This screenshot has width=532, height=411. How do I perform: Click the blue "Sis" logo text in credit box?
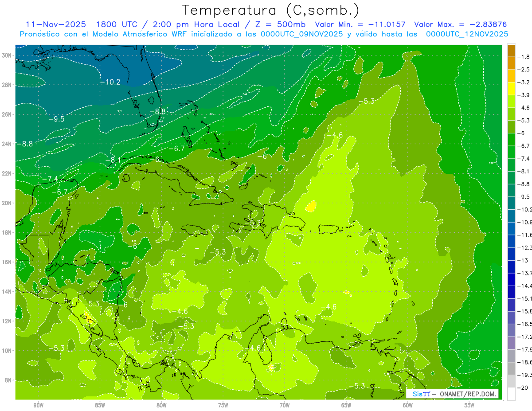(x=417, y=394)
